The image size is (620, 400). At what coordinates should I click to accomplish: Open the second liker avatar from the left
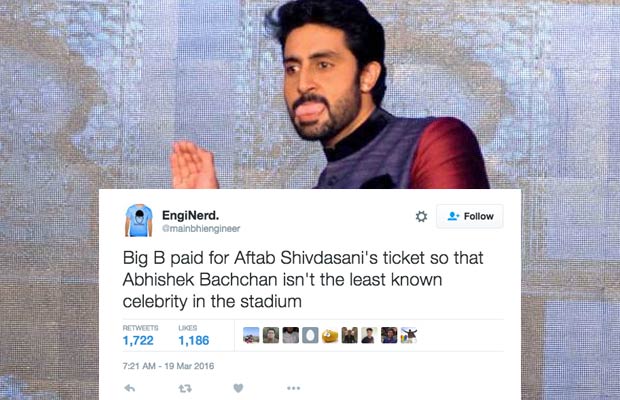tap(271, 335)
